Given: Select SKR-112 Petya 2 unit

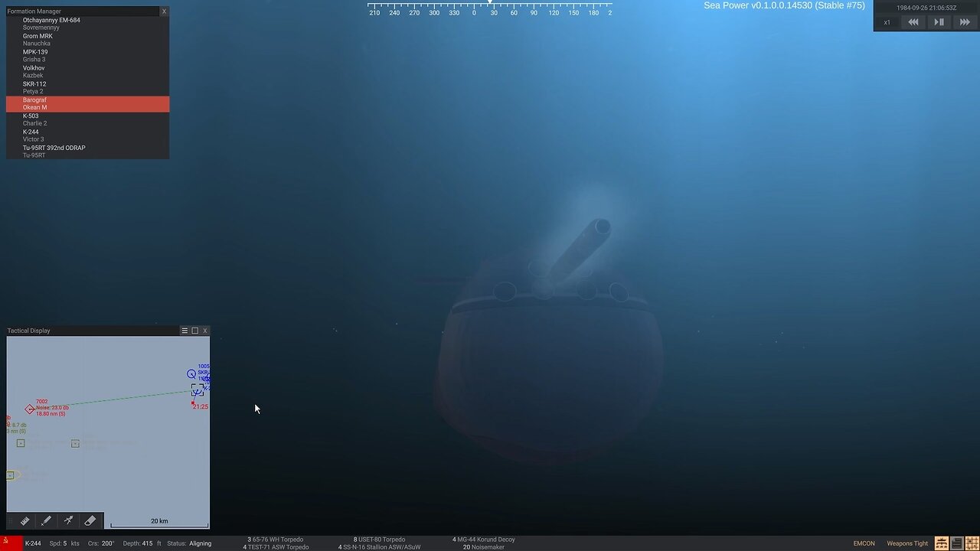Looking at the screenshot, I should click(87, 88).
